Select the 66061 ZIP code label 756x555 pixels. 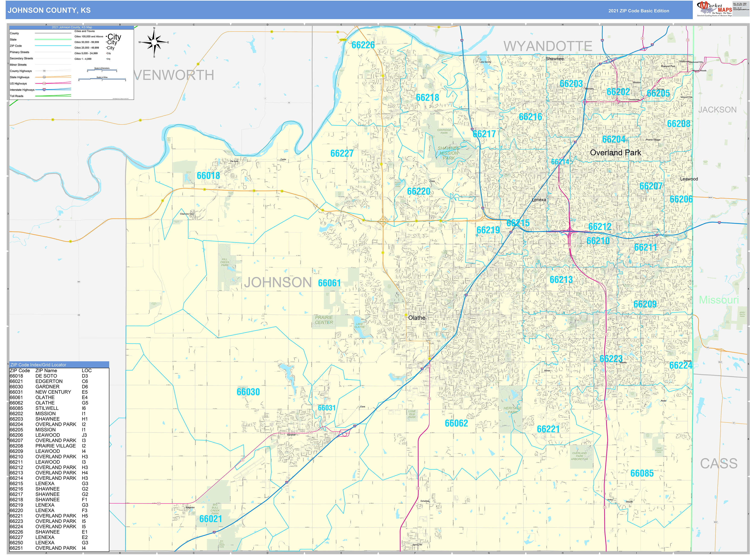329,283
